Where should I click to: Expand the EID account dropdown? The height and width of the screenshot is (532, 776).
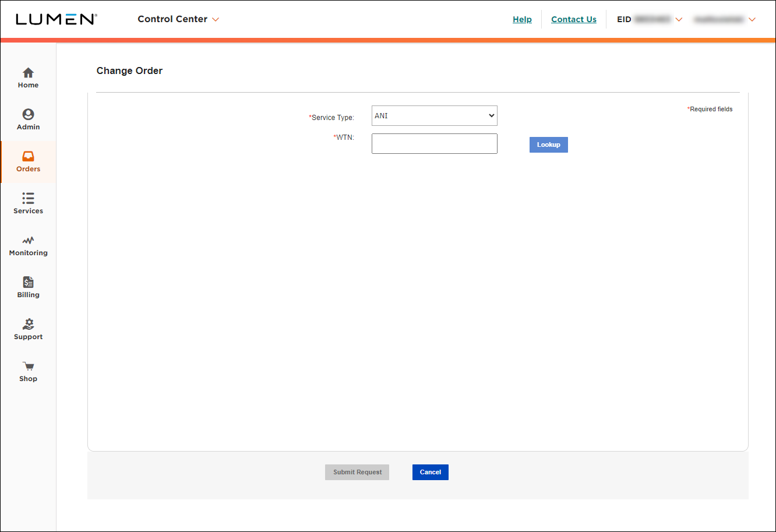(650, 19)
